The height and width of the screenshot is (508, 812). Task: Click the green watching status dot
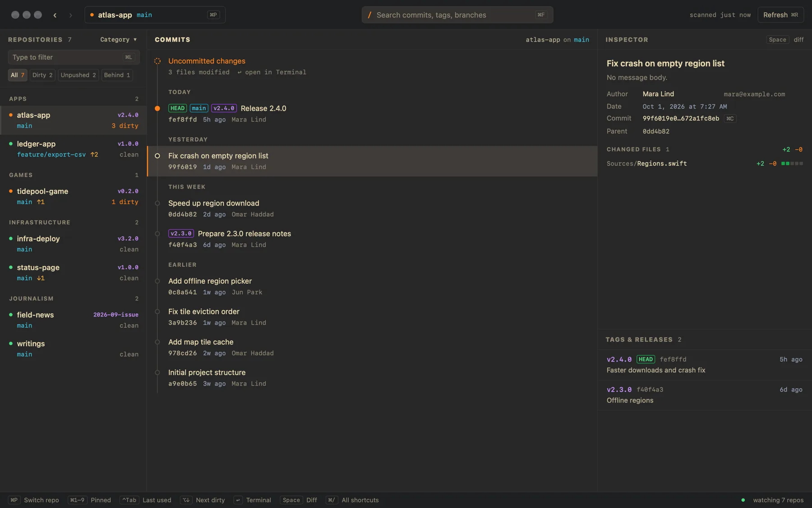(743, 500)
